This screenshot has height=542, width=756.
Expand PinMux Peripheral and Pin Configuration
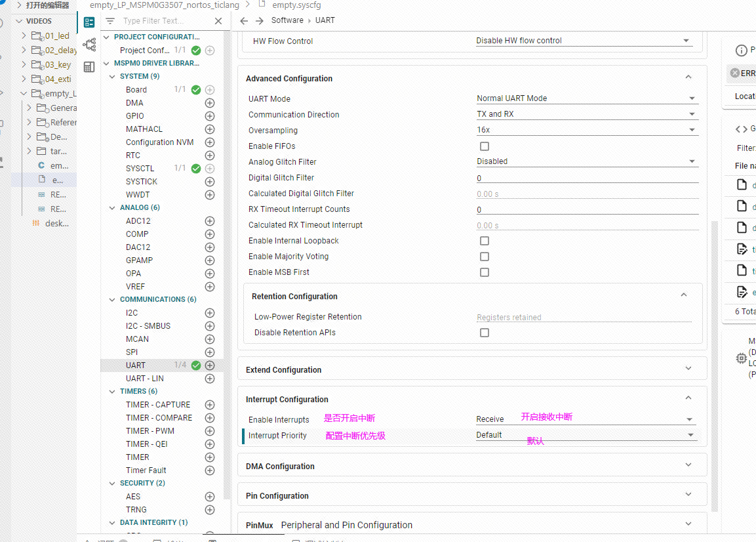(688, 524)
